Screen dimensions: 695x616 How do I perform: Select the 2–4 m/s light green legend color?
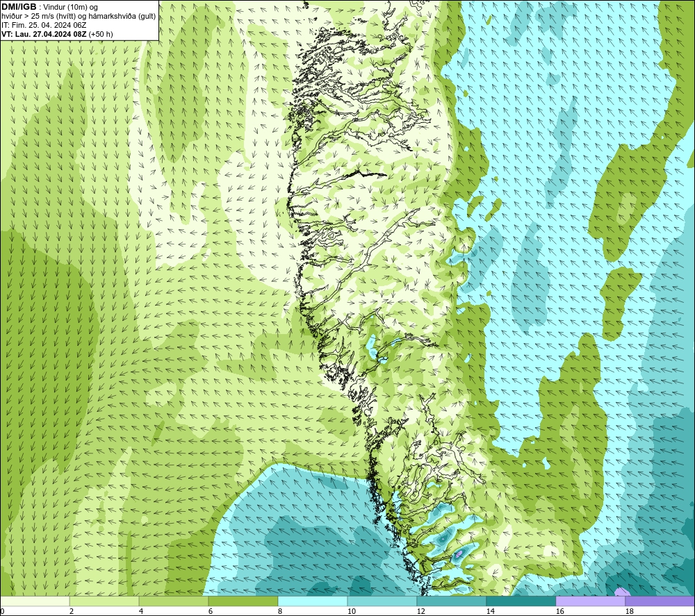(x=104, y=601)
